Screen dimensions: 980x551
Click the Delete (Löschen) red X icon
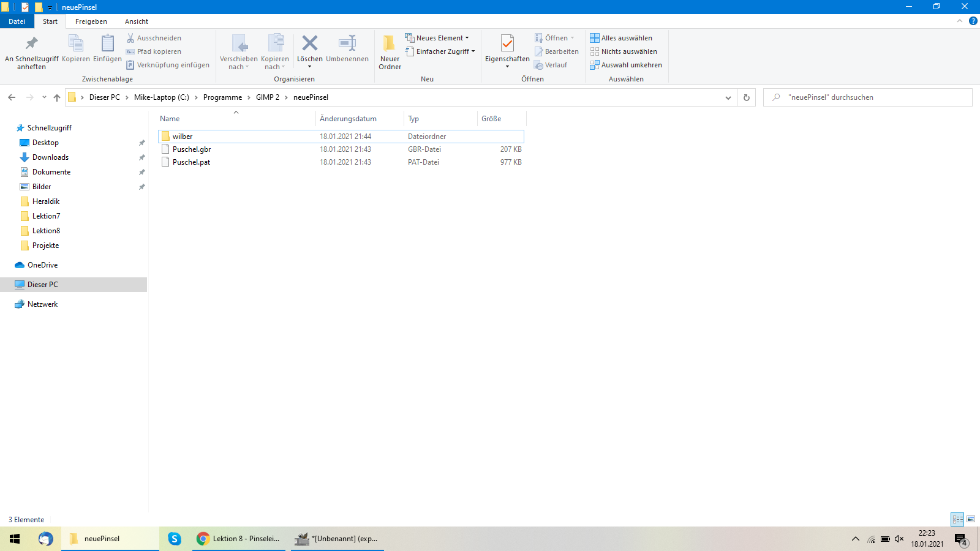tap(310, 43)
